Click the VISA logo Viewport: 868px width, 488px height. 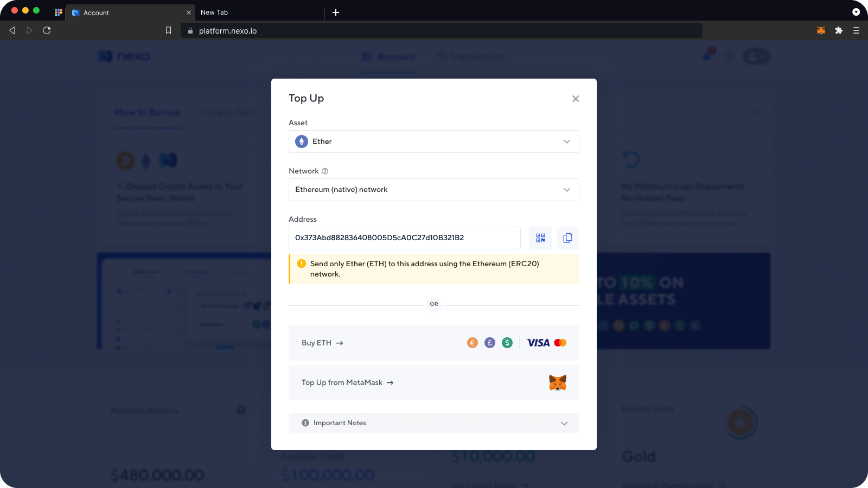(538, 343)
